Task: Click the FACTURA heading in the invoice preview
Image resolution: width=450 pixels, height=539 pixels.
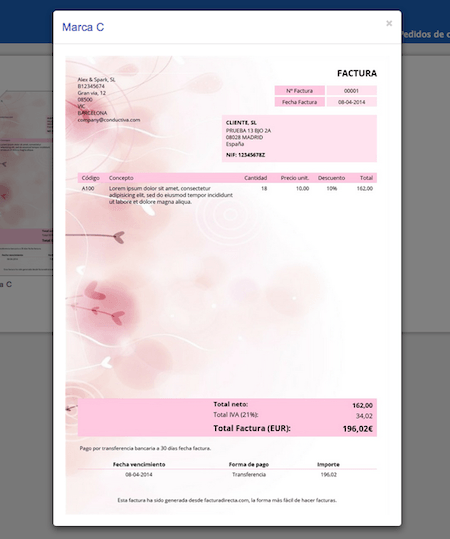Action: pyautogui.click(x=357, y=73)
